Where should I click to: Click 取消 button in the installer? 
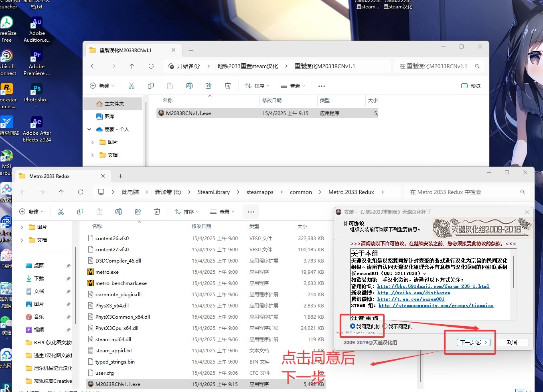(512, 342)
